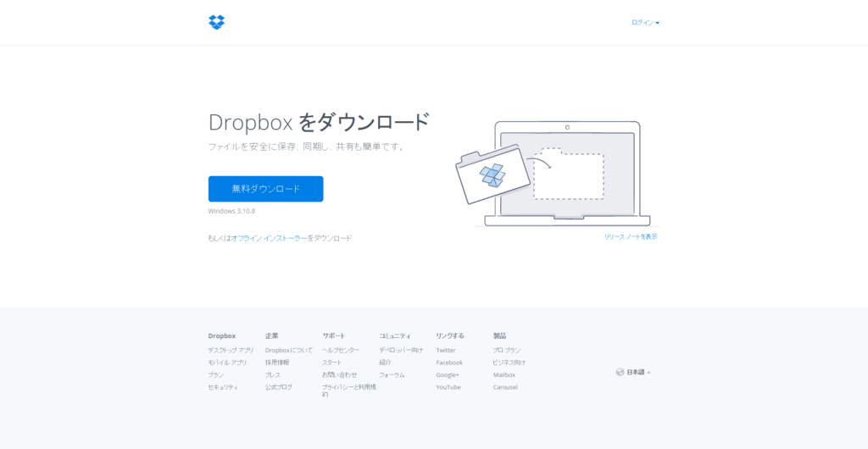Open Google+ footer link
This screenshot has height=449, width=868.
(448, 375)
